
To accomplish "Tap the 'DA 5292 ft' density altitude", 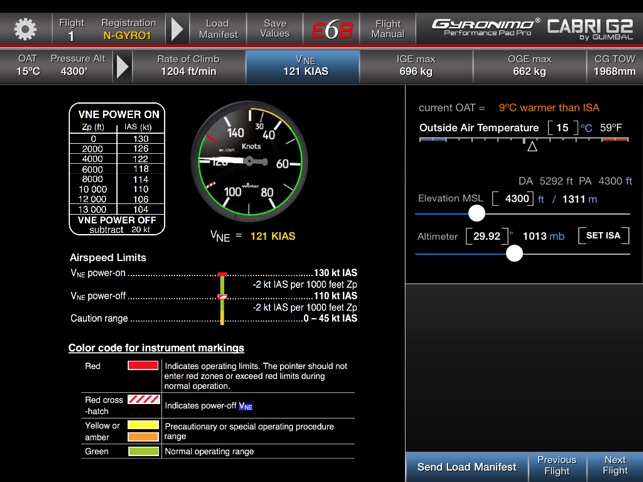I will point(545,181).
